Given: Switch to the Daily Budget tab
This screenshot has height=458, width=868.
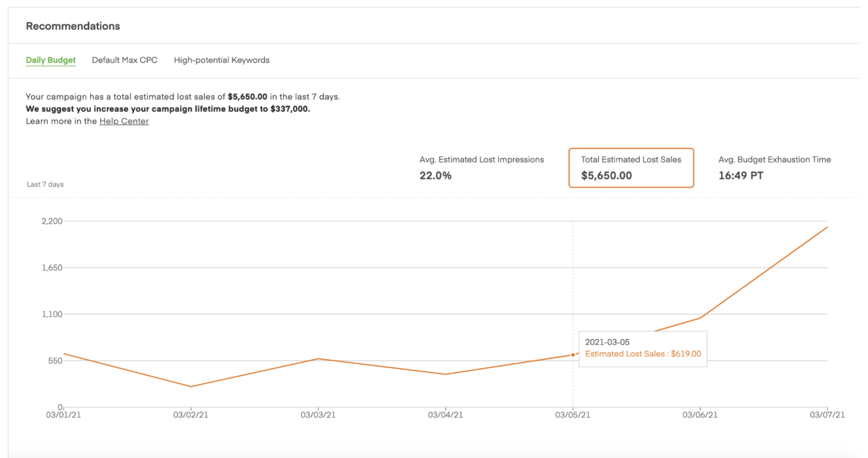Looking at the screenshot, I should click(x=50, y=60).
